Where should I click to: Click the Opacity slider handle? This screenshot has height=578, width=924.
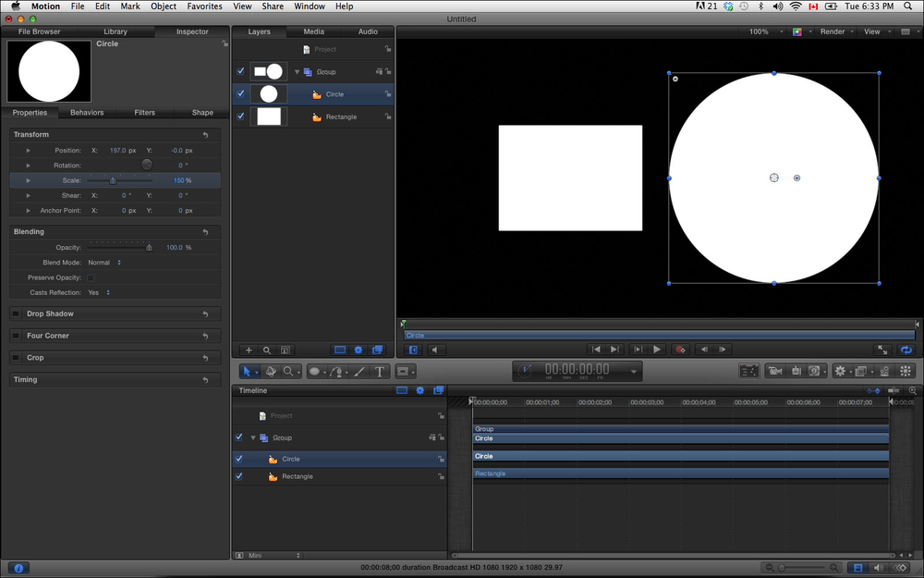coord(149,248)
